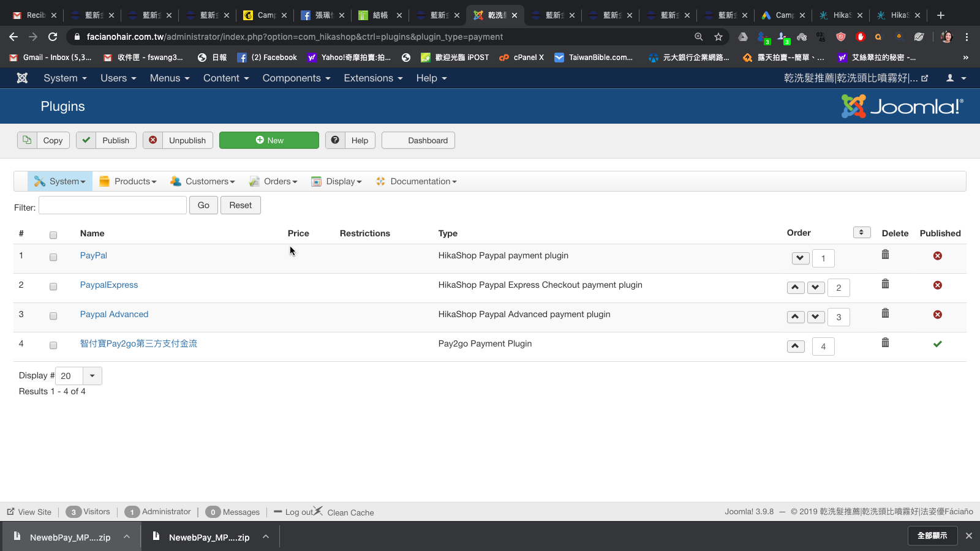Open a new browser tab
The image size is (980, 551).
[x=941, y=15]
